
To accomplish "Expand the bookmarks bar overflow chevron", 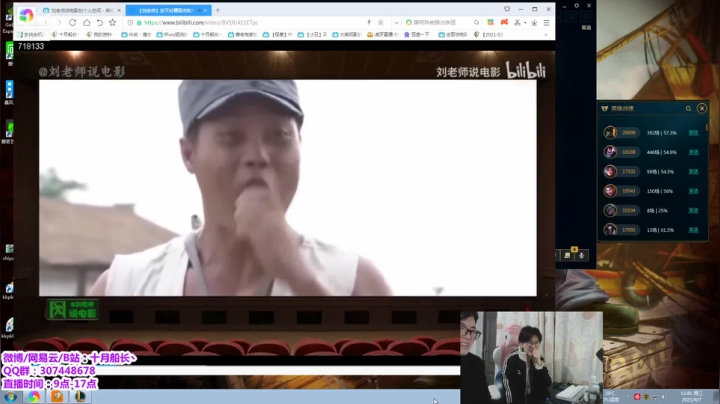I will coord(546,34).
